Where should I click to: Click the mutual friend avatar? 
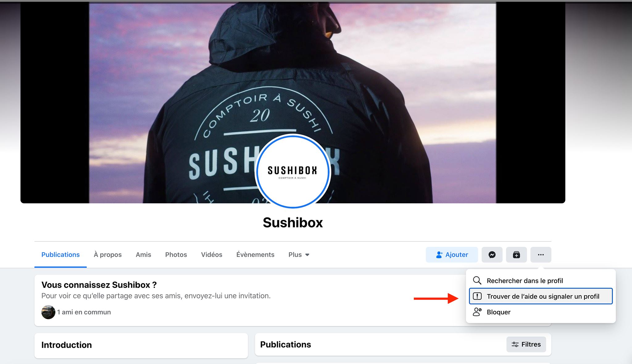click(48, 312)
